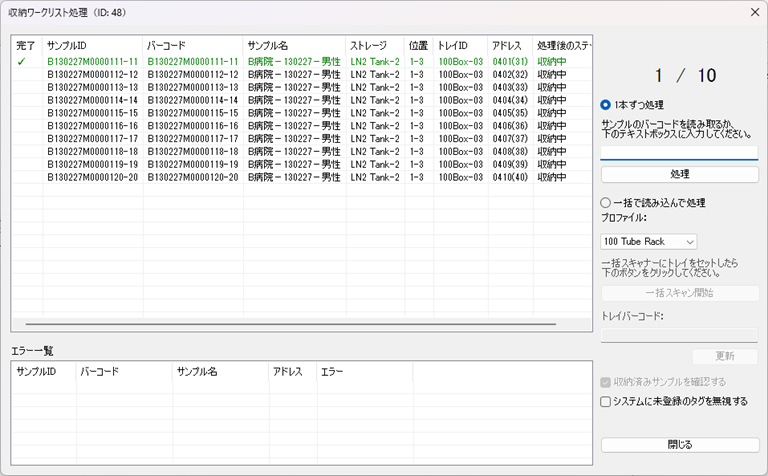Click the 閉じる button
Image resolution: width=768 pixels, height=476 pixels.
(679, 444)
